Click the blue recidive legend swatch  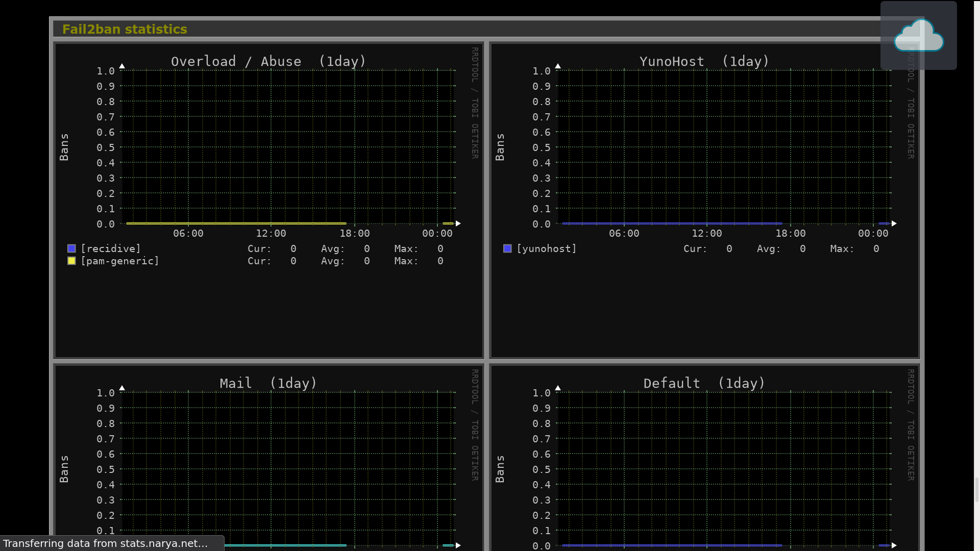[71, 248]
